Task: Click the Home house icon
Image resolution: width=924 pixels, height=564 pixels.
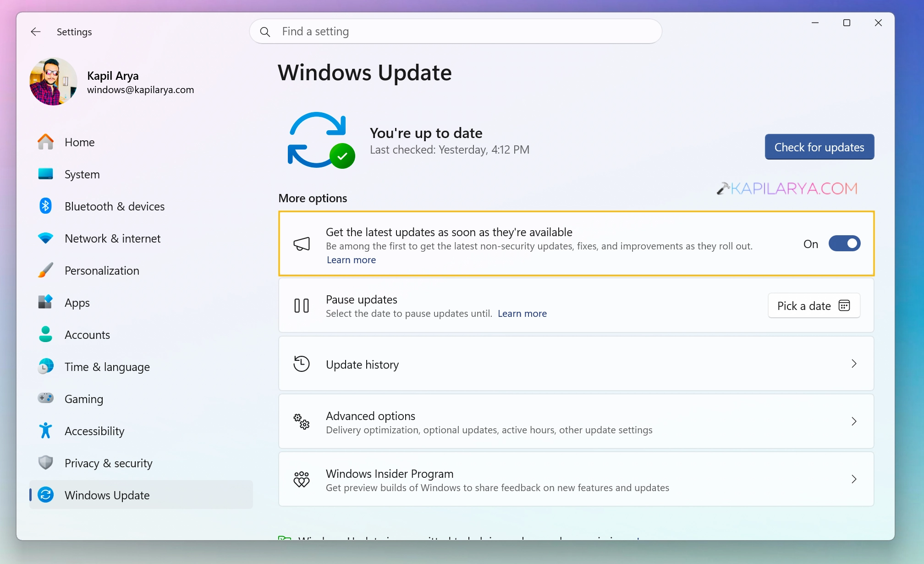Action: click(45, 142)
